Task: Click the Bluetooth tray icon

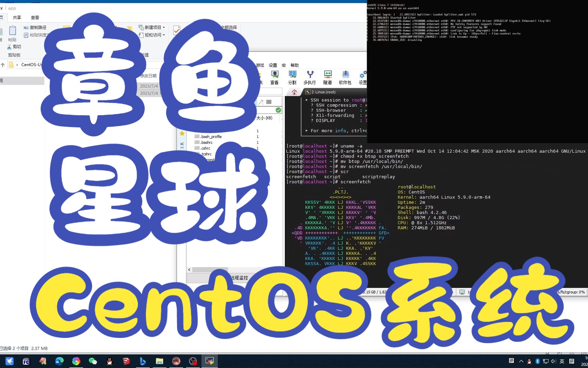Action: 538,361
